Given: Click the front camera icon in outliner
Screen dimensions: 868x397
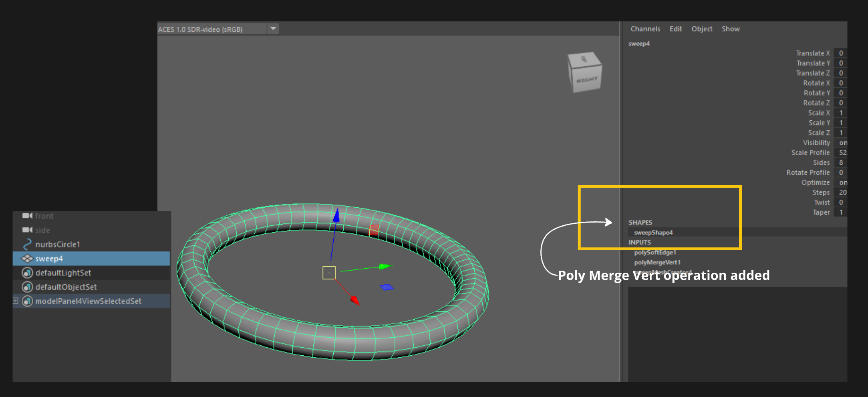Looking at the screenshot, I should 27,216.
